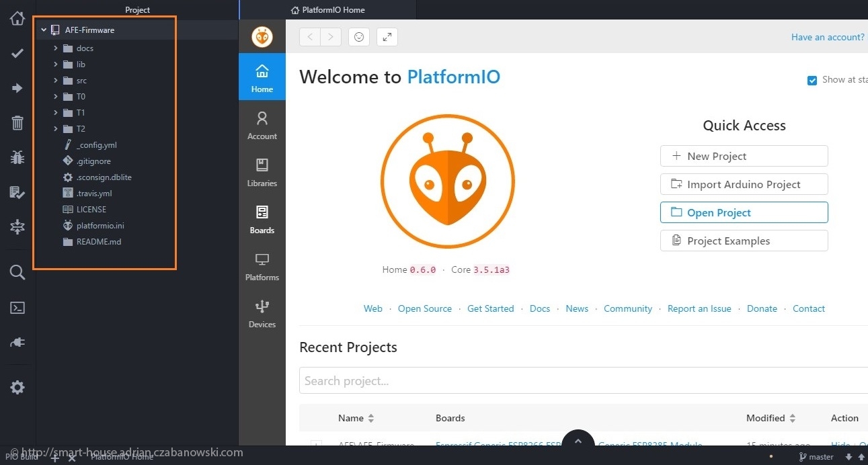The width and height of the screenshot is (868, 465).
Task: Open the Open Source link
Action: point(425,308)
